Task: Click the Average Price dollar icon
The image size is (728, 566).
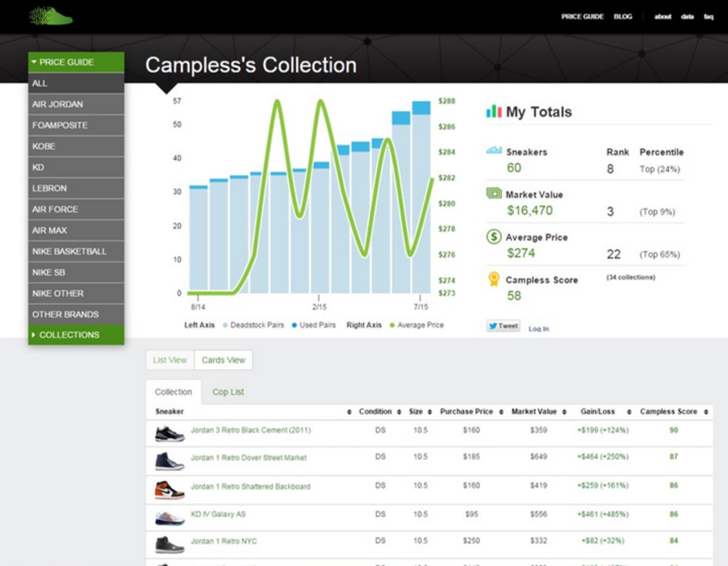Action: click(494, 236)
